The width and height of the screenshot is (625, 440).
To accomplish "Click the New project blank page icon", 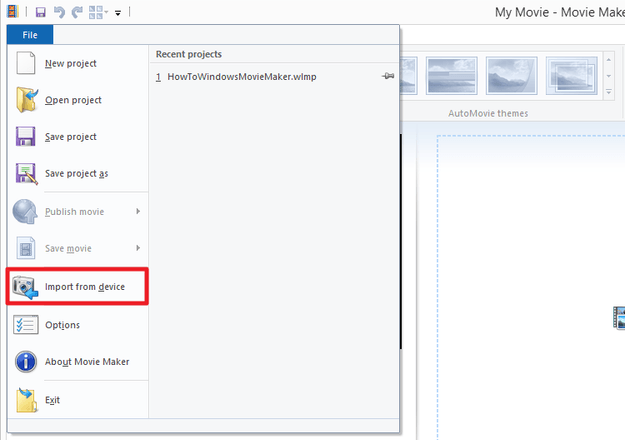I will coord(26,63).
